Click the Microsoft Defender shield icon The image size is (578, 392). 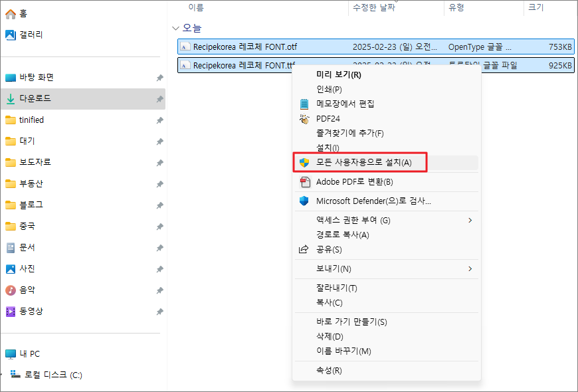304,201
